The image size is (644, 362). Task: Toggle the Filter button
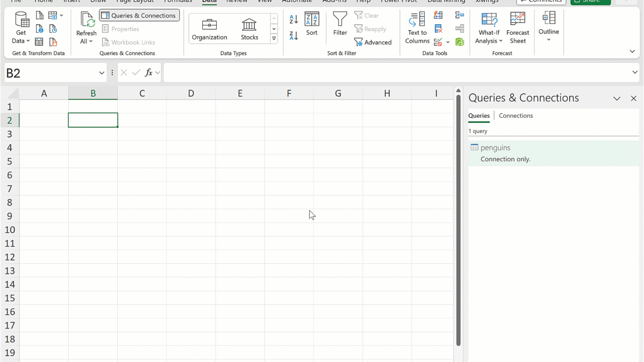pos(340,24)
